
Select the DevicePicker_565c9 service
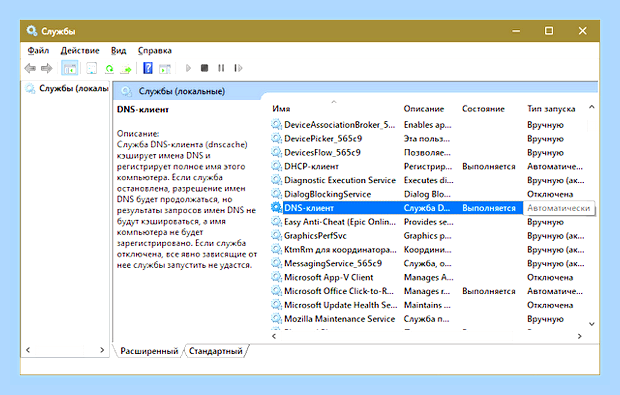[x=323, y=138]
